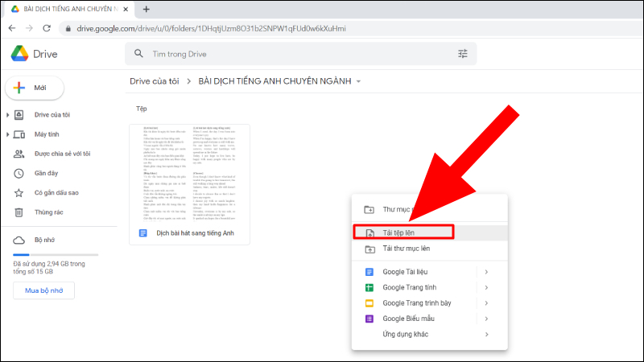Viewport: 644px width, 362px height.
Task: Choose Google Trang trình bày item
Action: tap(430, 303)
